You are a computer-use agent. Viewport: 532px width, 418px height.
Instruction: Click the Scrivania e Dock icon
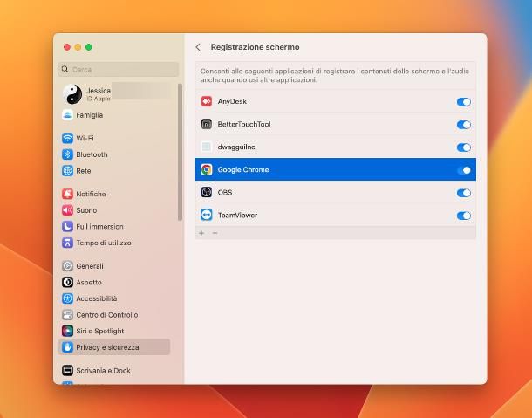pyautogui.click(x=67, y=371)
